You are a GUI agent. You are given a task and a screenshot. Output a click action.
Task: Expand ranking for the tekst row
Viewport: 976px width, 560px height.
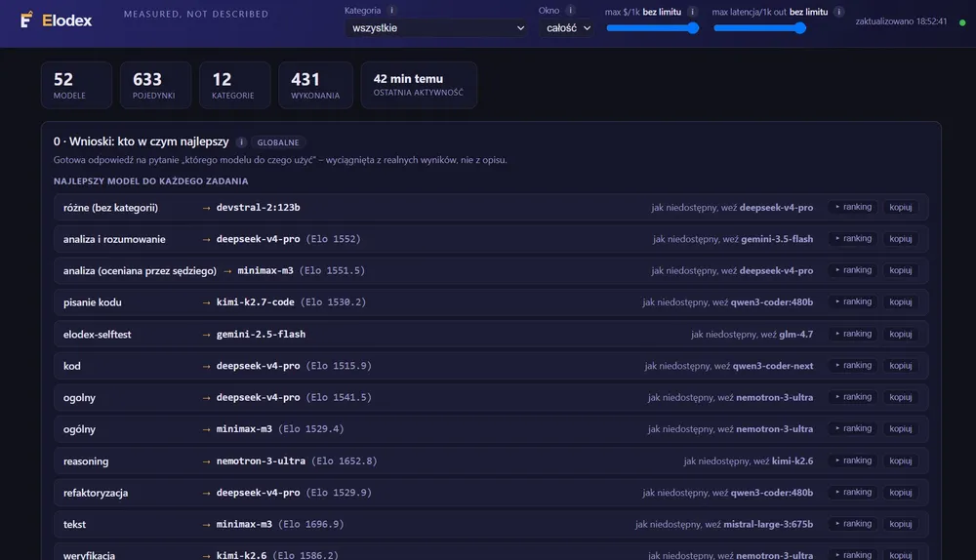[x=853, y=524]
